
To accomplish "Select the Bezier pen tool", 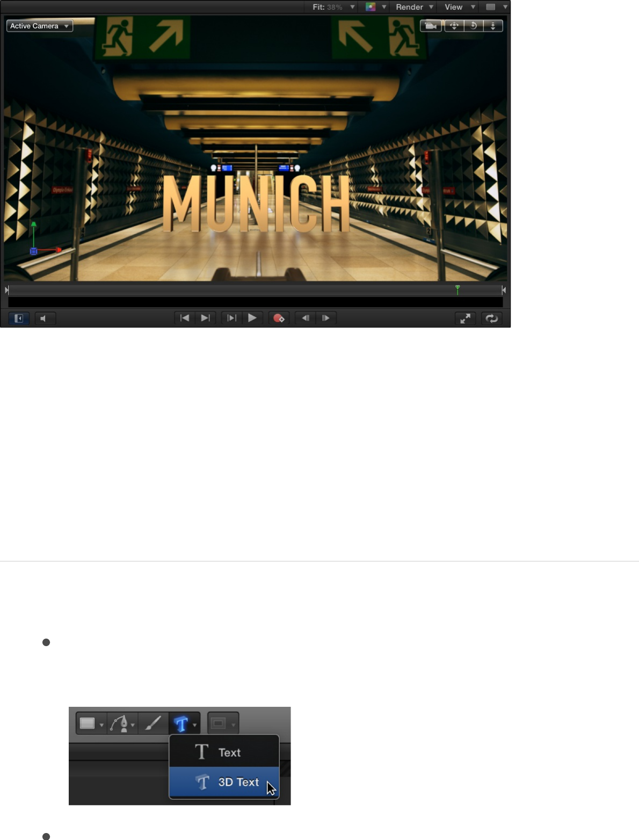I will pyautogui.click(x=119, y=723).
